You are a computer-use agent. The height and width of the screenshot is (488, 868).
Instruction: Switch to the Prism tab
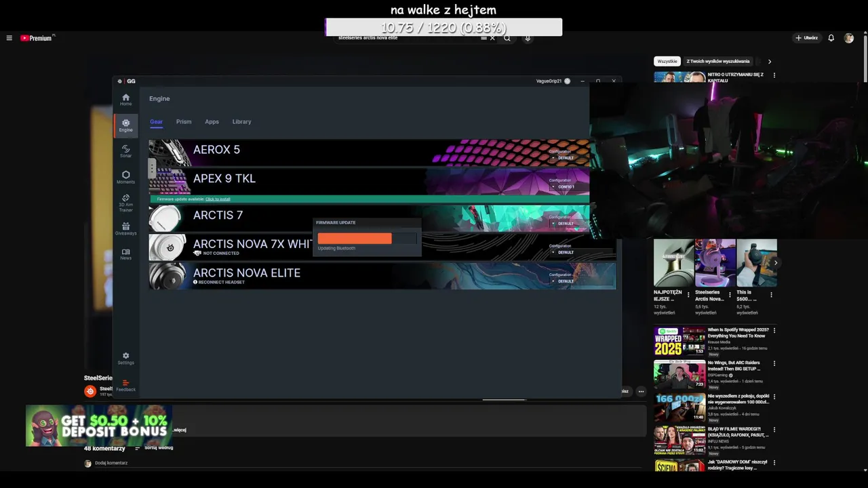(184, 122)
